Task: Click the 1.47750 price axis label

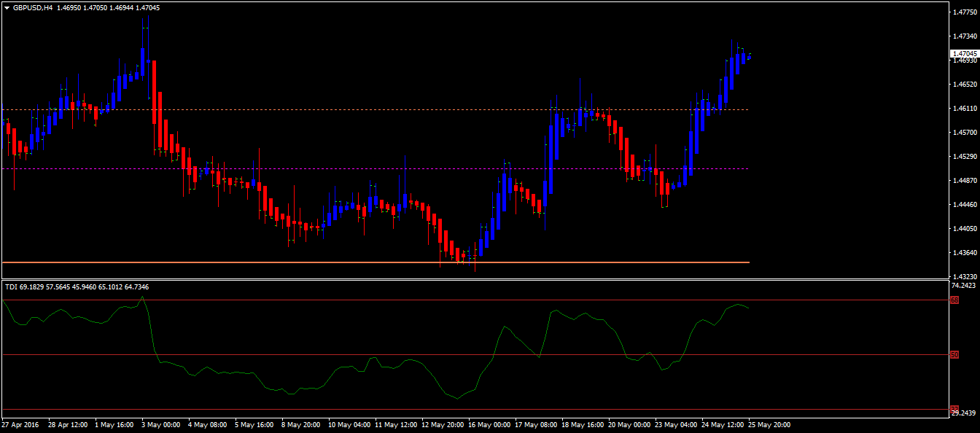Action: click(965, 12)
